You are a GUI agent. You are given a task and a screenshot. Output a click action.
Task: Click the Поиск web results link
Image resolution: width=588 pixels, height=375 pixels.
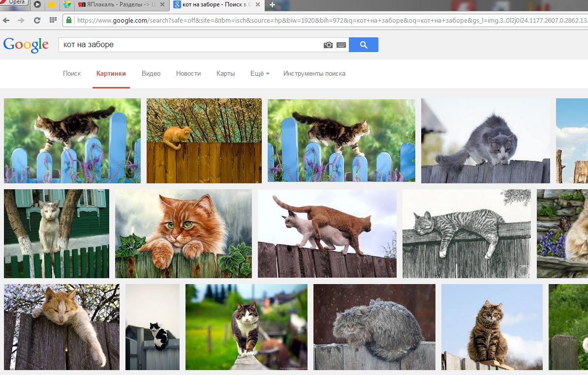72,73
